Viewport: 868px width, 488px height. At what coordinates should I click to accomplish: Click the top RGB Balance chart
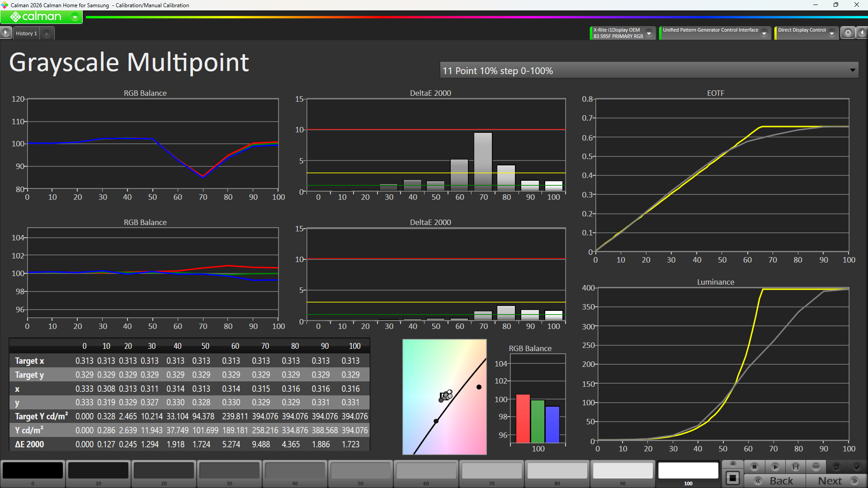click(x=153, y=144)
